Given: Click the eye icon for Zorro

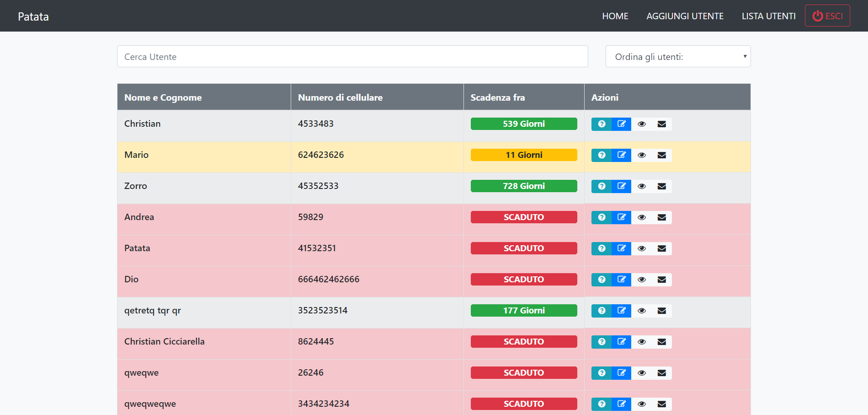Looking at the screenshot, I should click(x=642, y=186).
